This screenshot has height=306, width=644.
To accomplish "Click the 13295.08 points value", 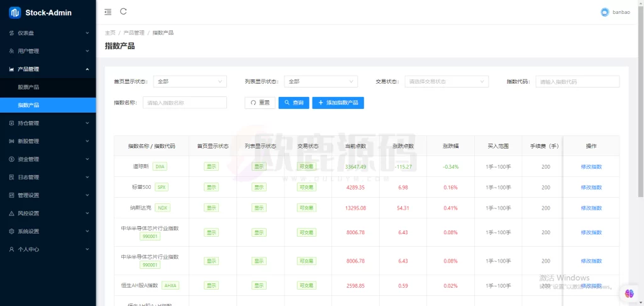I will click(x=356, y=208).
